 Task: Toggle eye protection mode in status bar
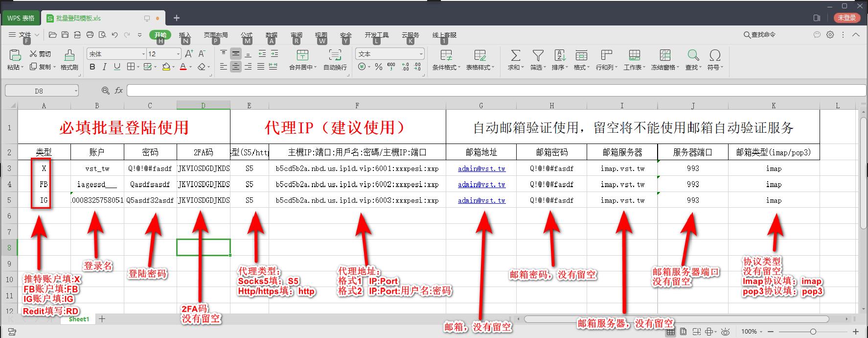click(x=726, y=332)
